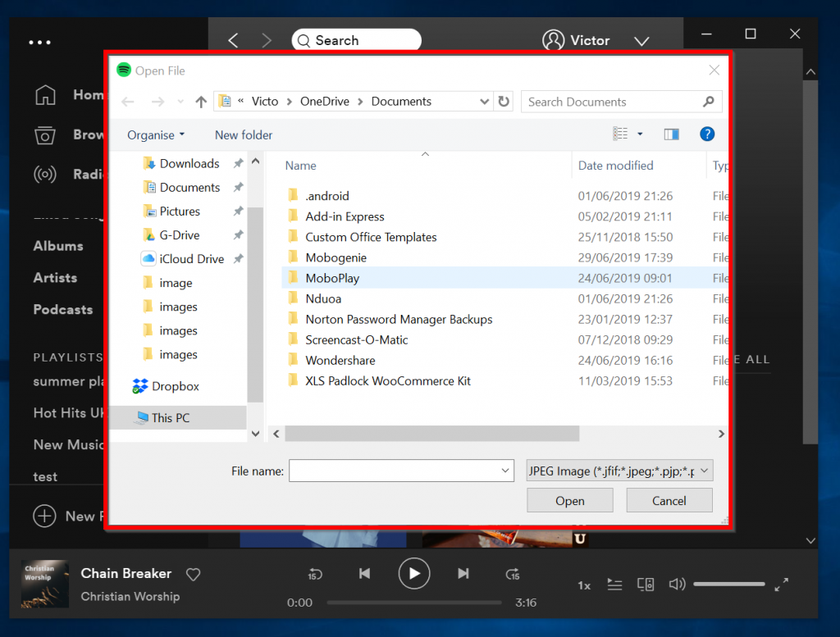Image resolution: width=840 pixels, height=637 pixels.
Task: Enter fullscreen mode in Spotify
Action: coord(781,584)
